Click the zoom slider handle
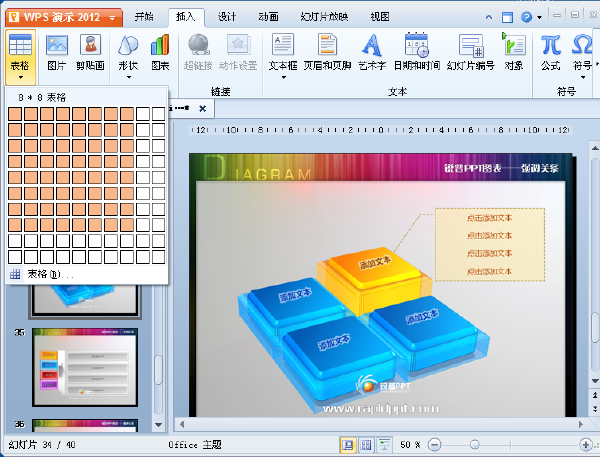The width and height of the screenshot is (600, 457). click(474, 444)
